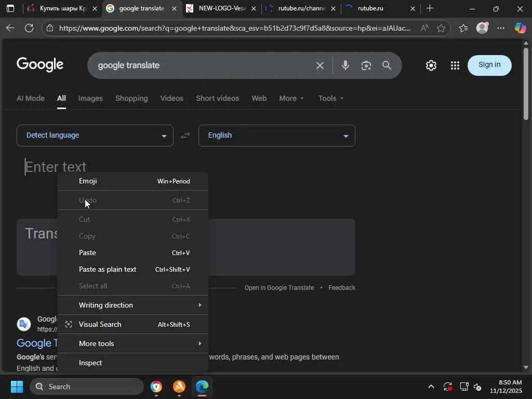Screen dimensions: 532x399
Task: Click the Google search query field
Action: click(204, 65)
